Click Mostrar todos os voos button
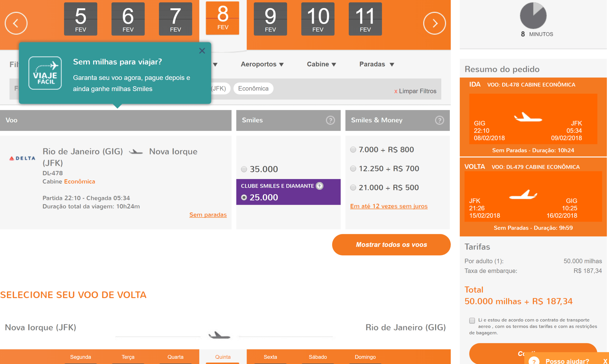This screenshot has height=364, width=609. coord(391,245)
